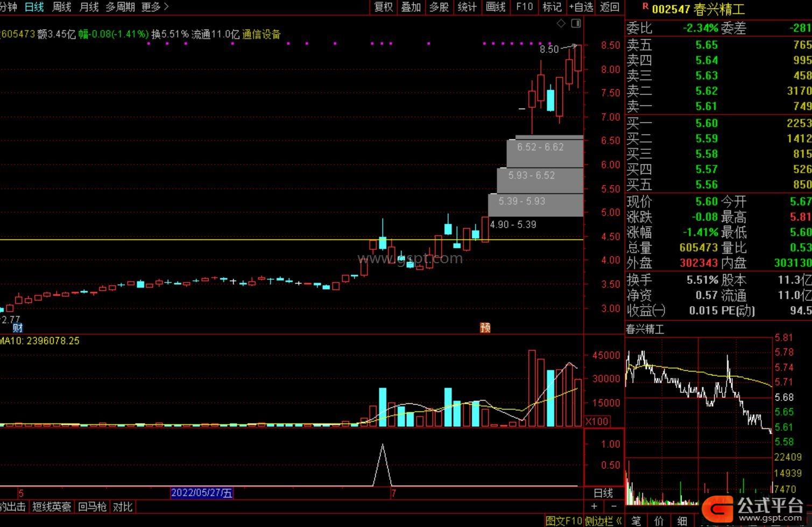The image size is (812, 527).
Task: Click the orange 预 marker on the chart
Action: [x=485, y=327]
